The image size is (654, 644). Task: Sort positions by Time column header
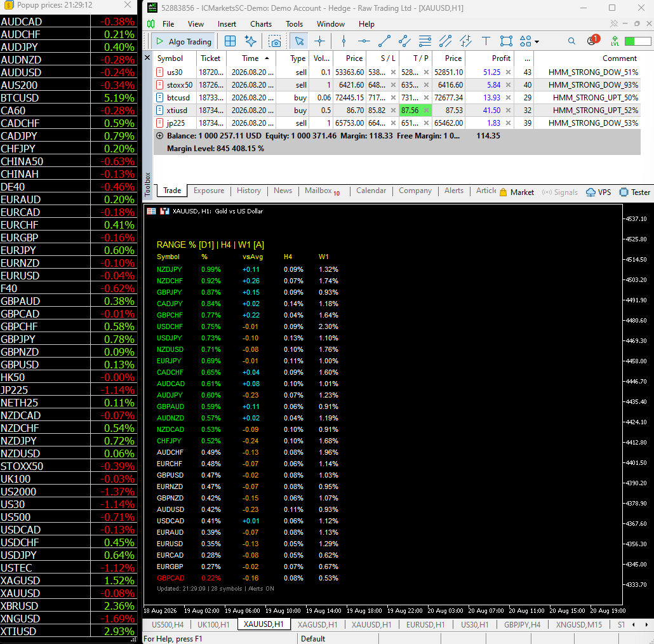coord(252,58)
